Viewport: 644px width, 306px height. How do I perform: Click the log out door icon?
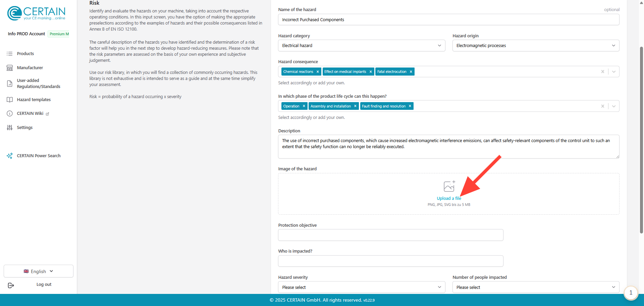click(11, 285)
